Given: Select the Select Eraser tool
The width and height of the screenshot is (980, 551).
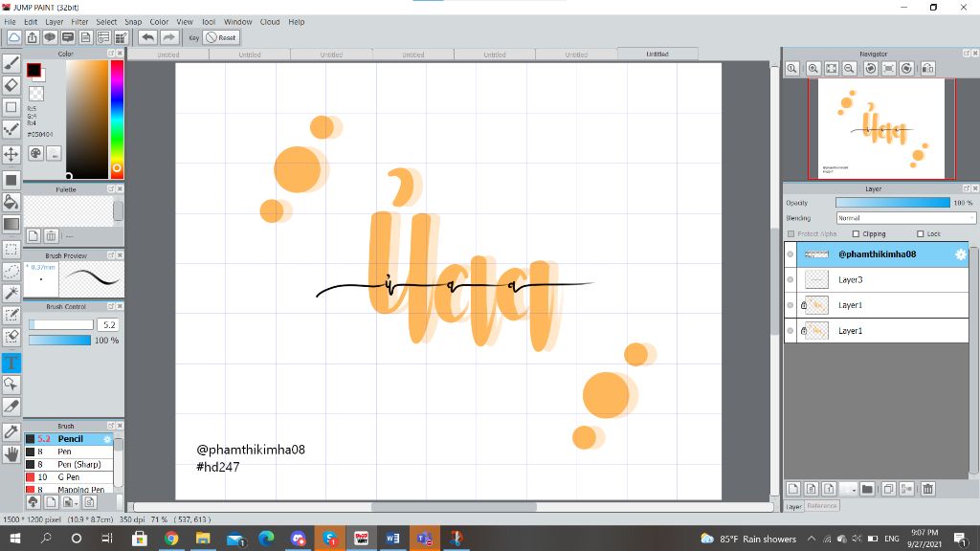Looking at the screenshot, I should pos(11,337).
